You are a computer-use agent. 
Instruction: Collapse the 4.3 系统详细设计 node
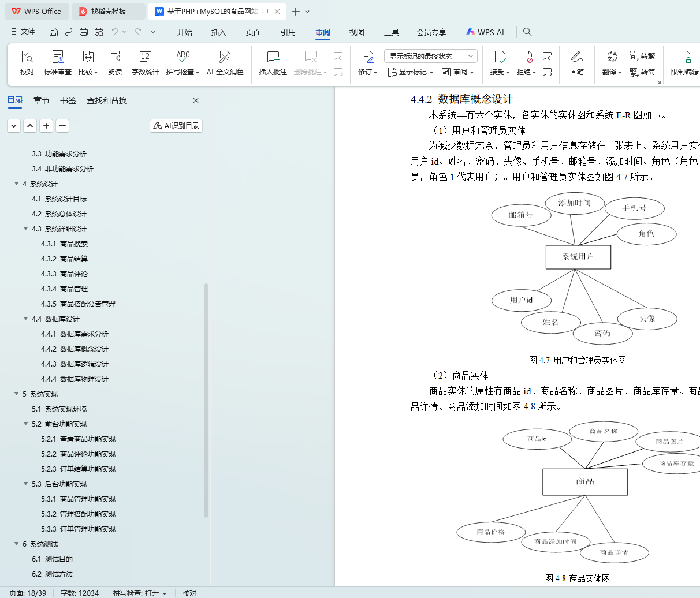(26, 229)
